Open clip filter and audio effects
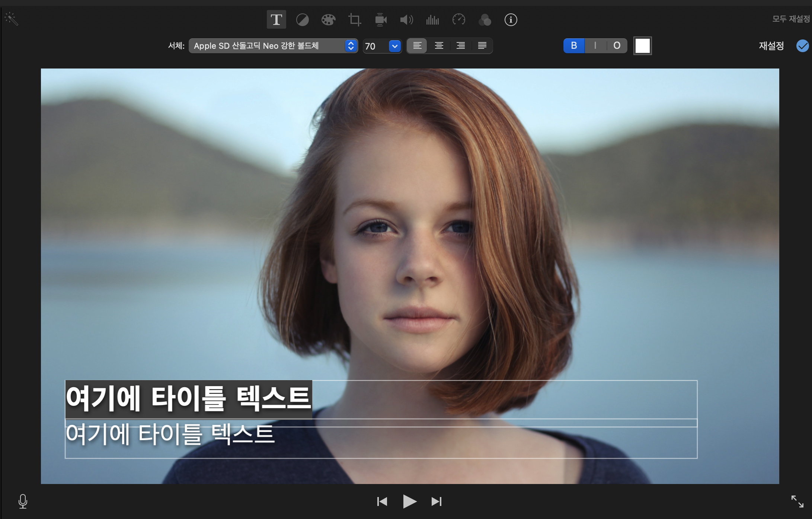812x519 pixels. point(485,20)
